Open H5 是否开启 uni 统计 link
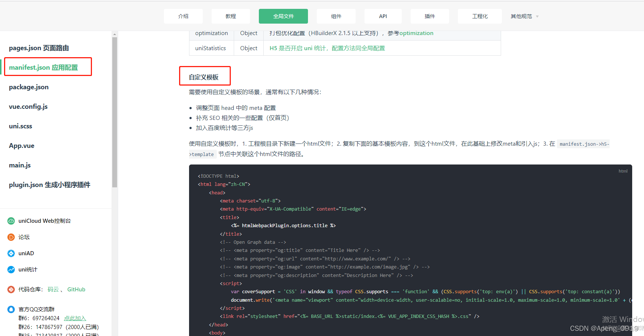Viewport: 644px width, 336px height. pos(327,48)
